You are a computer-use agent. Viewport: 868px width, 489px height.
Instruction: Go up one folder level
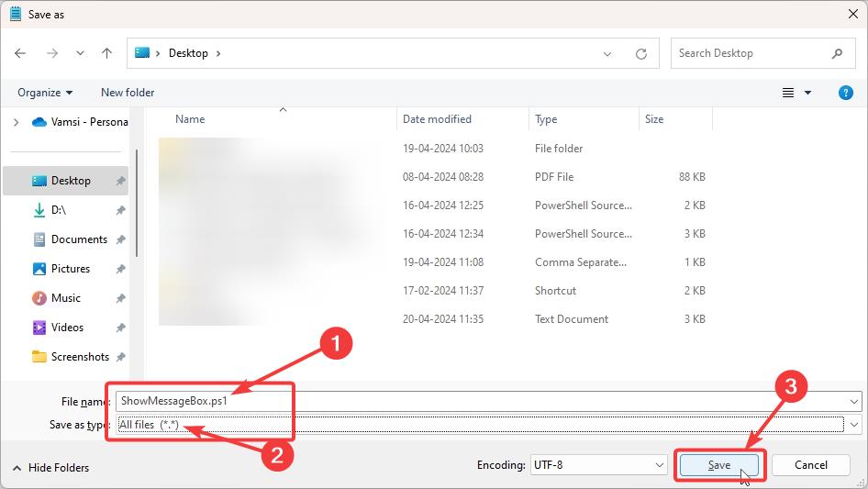click(106, 53)
